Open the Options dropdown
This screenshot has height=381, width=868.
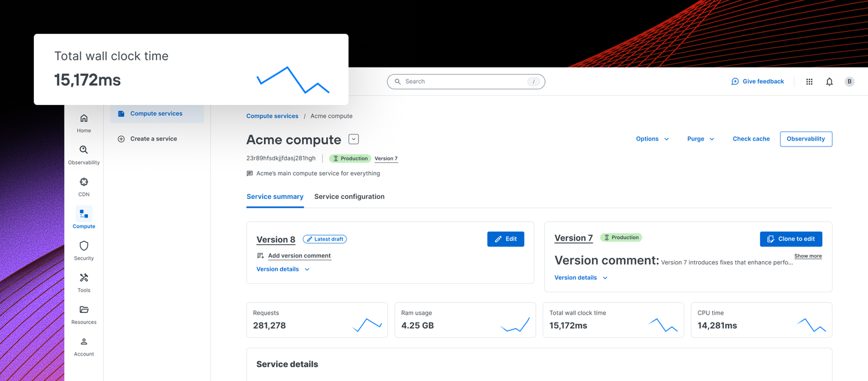652,139
